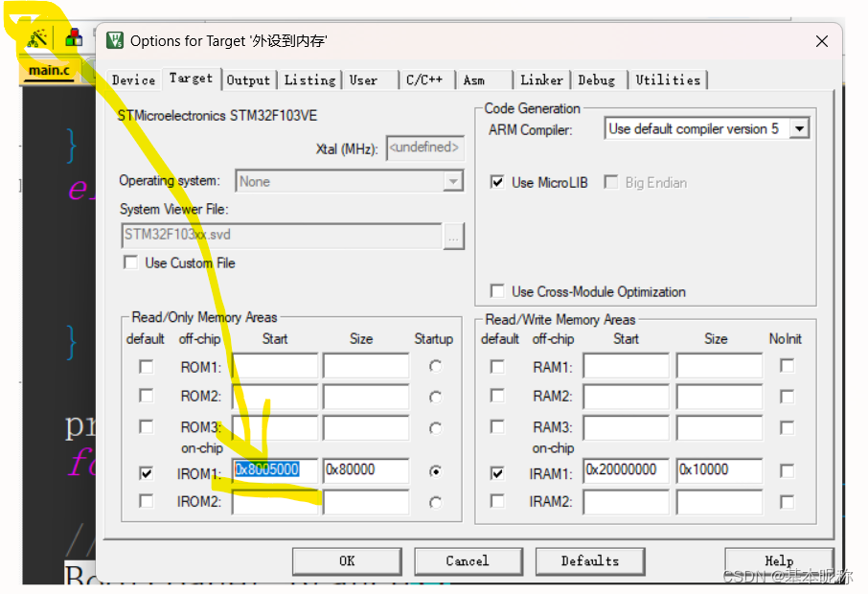Enable NoInit for RAM2
This screenshot has height=594, width=868.
pyautogui.click(x=787, y=397)
